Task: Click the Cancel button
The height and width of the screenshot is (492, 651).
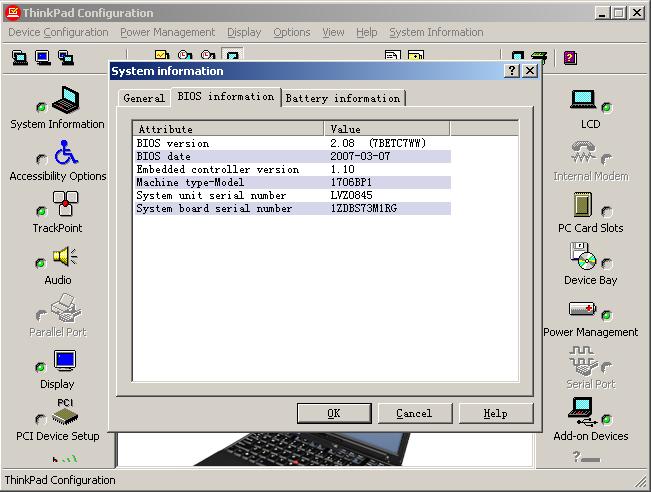Action: 414,413
